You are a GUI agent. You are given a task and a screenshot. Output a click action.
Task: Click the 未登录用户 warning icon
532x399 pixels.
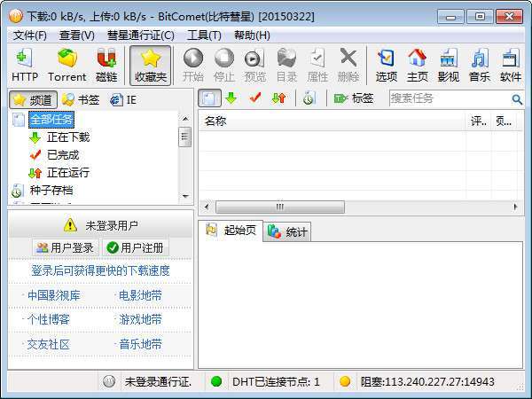coord(70,225)
